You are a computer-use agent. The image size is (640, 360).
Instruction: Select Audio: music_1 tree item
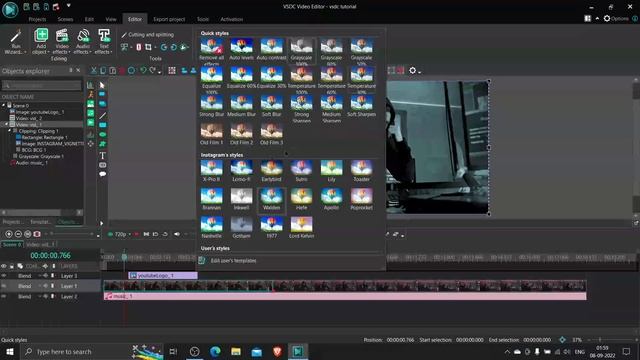point(31,163)
